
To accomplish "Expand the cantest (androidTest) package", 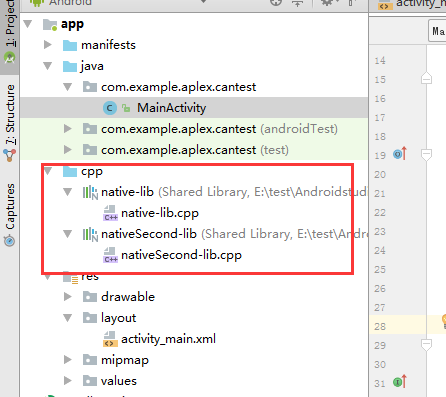I will tap(68, 129).
